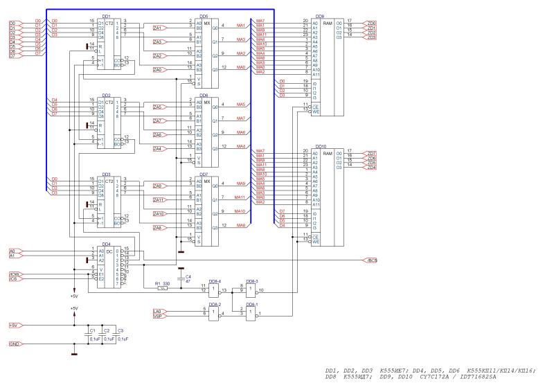
Task: Click the ZD0 output port
Action: coord(371,23)
